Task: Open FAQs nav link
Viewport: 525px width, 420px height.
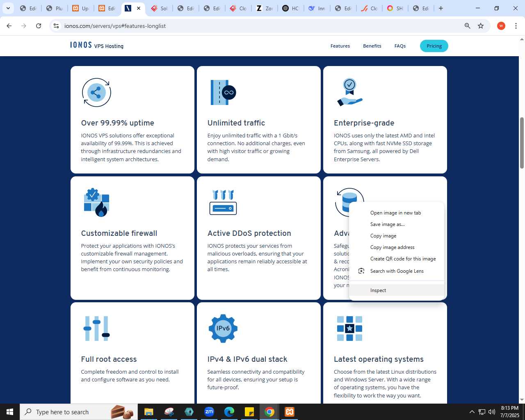Action: pos(400,46)
